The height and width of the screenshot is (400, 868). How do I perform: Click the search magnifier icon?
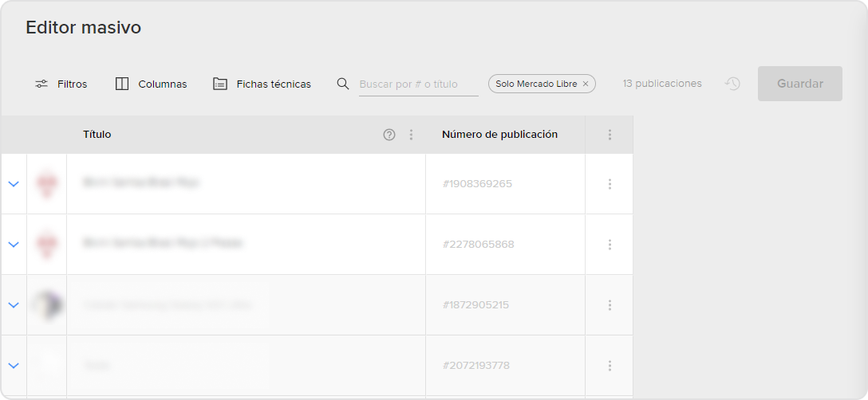coord(343,84)
